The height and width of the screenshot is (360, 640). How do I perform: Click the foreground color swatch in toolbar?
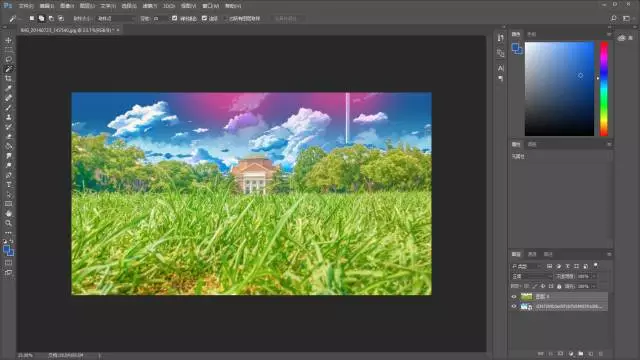click(7, 249)
